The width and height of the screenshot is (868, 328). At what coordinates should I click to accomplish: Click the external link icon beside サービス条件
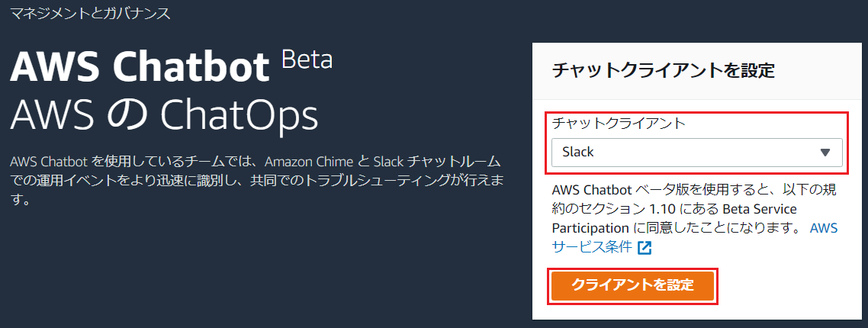pyautogui.click(x=645, y=247)
